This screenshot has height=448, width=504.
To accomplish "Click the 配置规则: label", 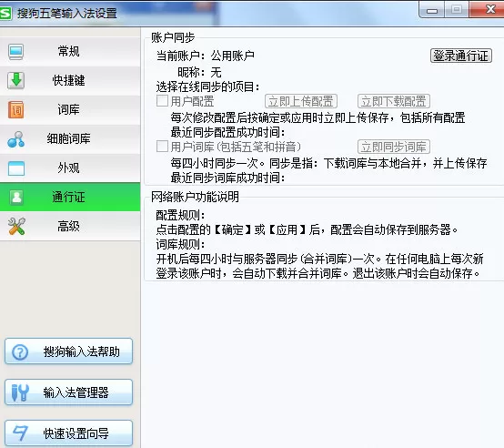I will tap(180, 215).
